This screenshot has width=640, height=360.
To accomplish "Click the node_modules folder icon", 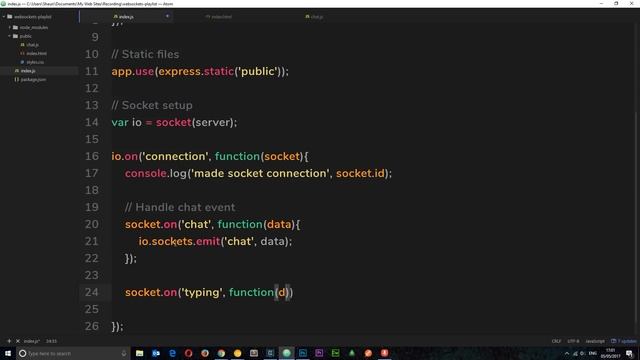I will click(16, 27).
